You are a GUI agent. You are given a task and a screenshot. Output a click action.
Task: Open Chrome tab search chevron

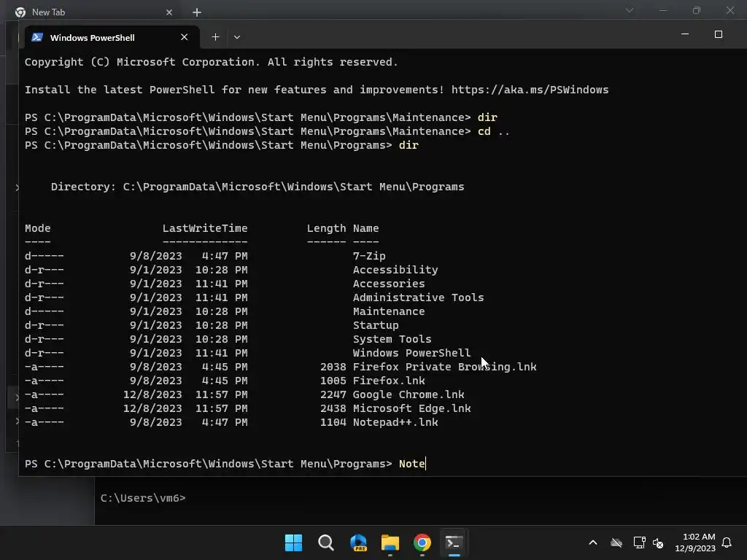pyautogui.click(x=630, y=10)
